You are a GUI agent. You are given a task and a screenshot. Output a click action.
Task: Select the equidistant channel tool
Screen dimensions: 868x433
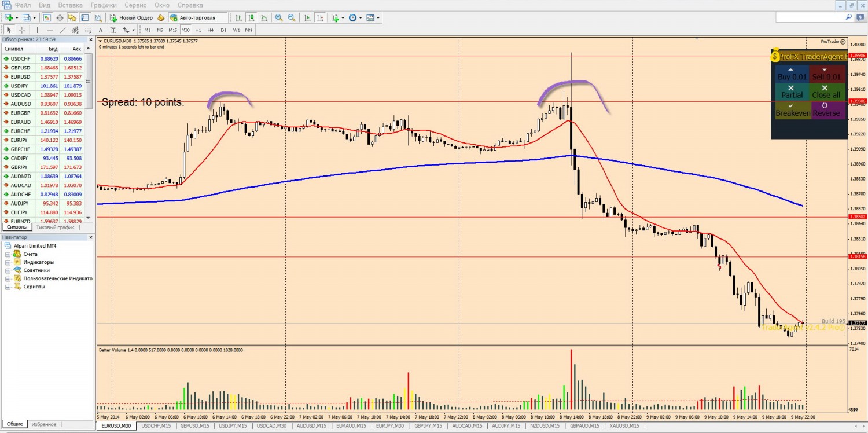coord(75,30)
